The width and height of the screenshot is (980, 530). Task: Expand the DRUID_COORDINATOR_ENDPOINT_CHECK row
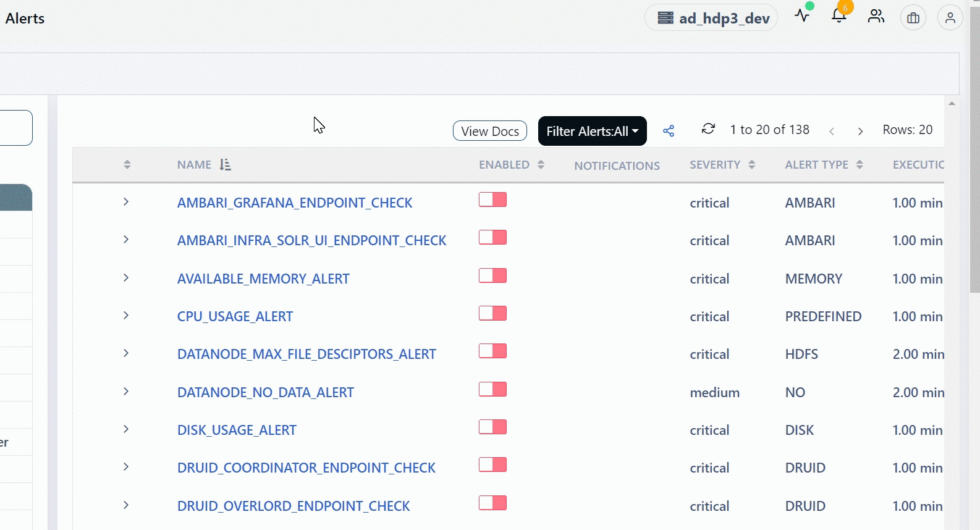click(x=126, y=467)
